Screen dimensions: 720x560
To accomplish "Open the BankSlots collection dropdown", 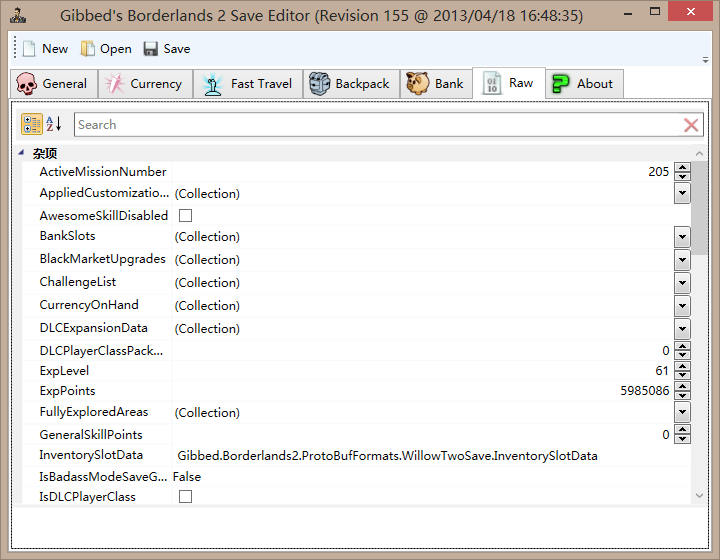I will 682,237.
